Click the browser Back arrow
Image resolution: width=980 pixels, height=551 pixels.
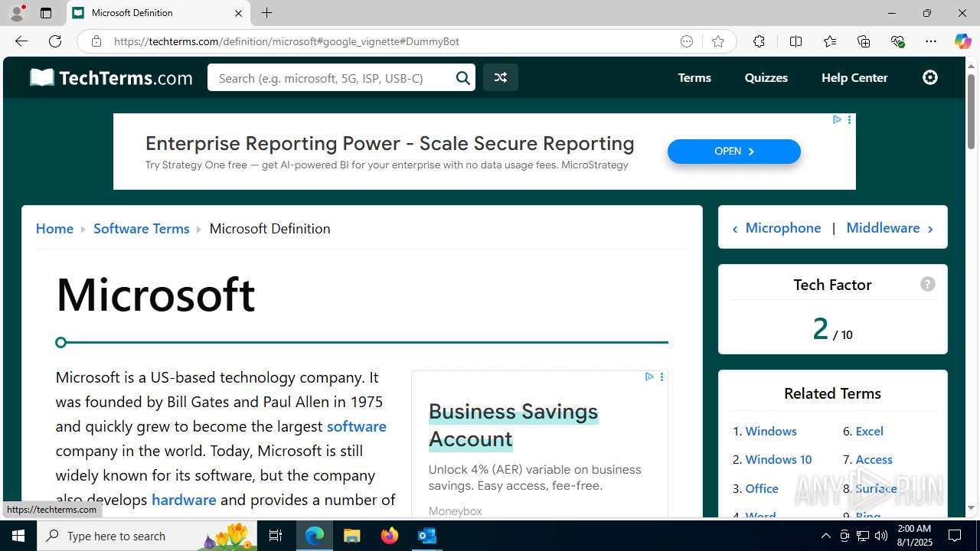tap(21, 41)
